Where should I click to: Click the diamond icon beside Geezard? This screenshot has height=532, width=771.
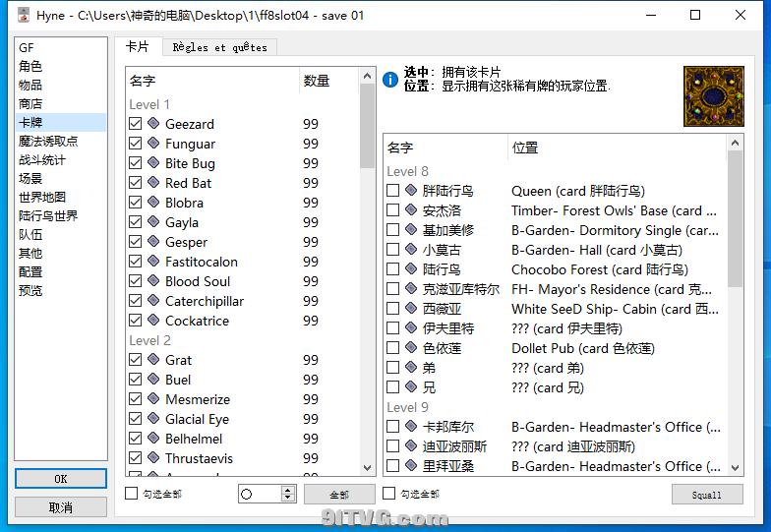pos(153,124)
